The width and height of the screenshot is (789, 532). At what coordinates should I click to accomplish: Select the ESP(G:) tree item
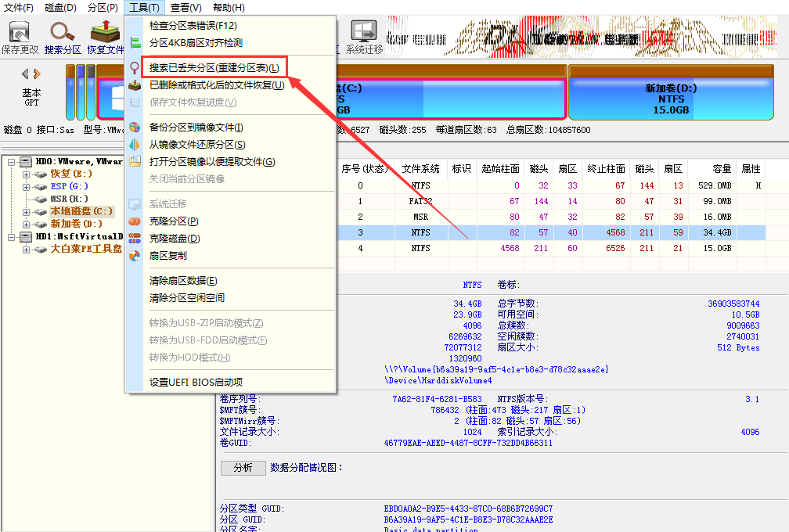click(70, 186)
